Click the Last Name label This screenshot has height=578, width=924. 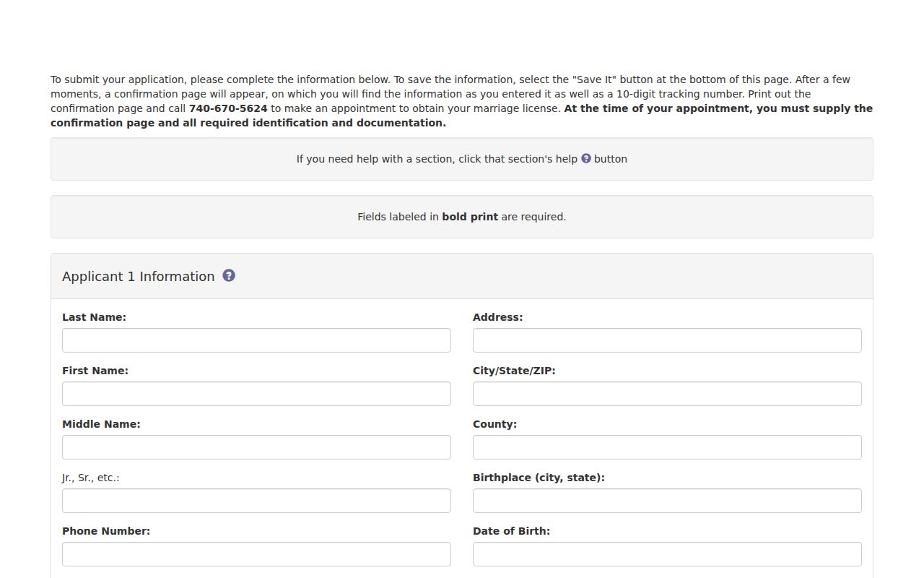tap(94, 317)
